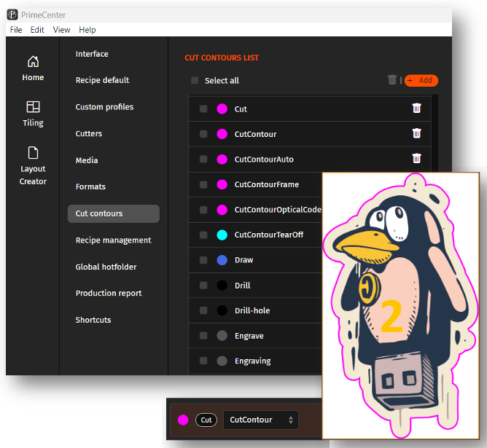Tick the Select all checkbox

point(195,80)
